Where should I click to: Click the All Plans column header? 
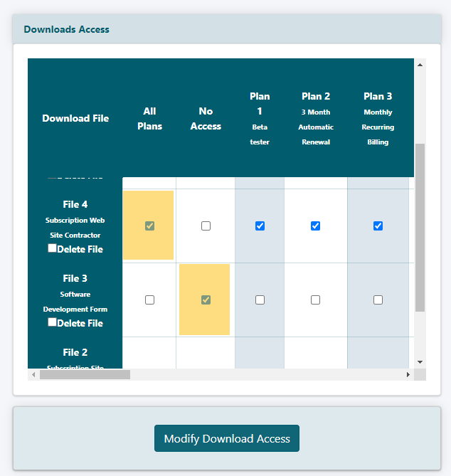(x=149, y=119)
